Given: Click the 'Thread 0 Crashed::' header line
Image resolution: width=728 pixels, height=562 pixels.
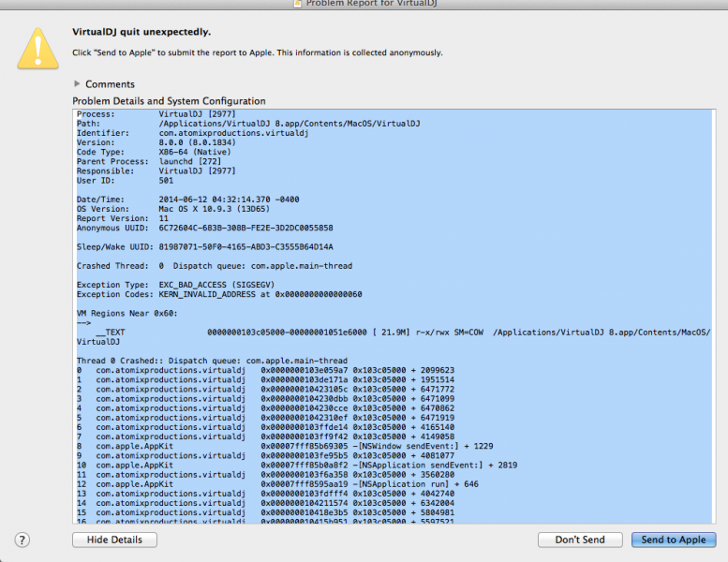Looking at the screenshot, I should click(x=212, y=361).
